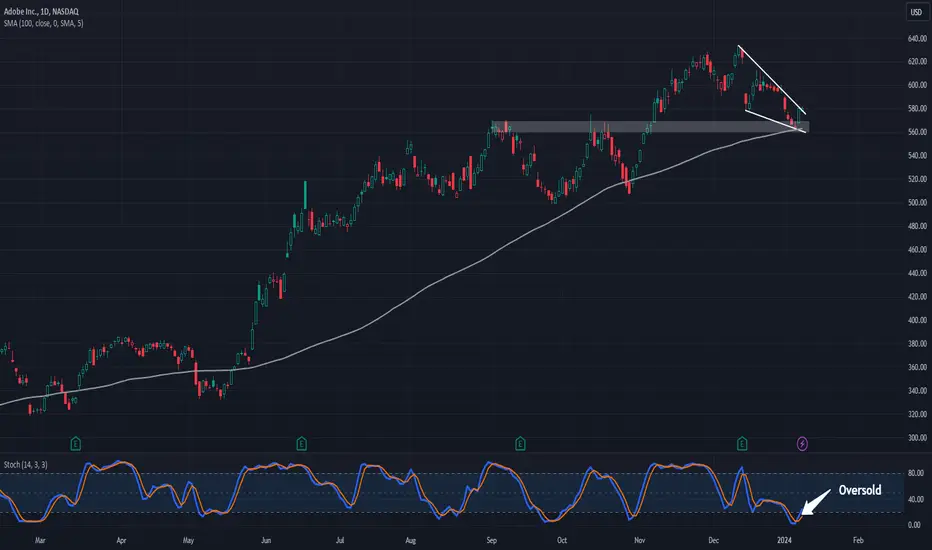The width and height of the screenshot is (932, 550).
Task: Click the 80.00 stochastic axis label
Action: (x=915, y=473)
